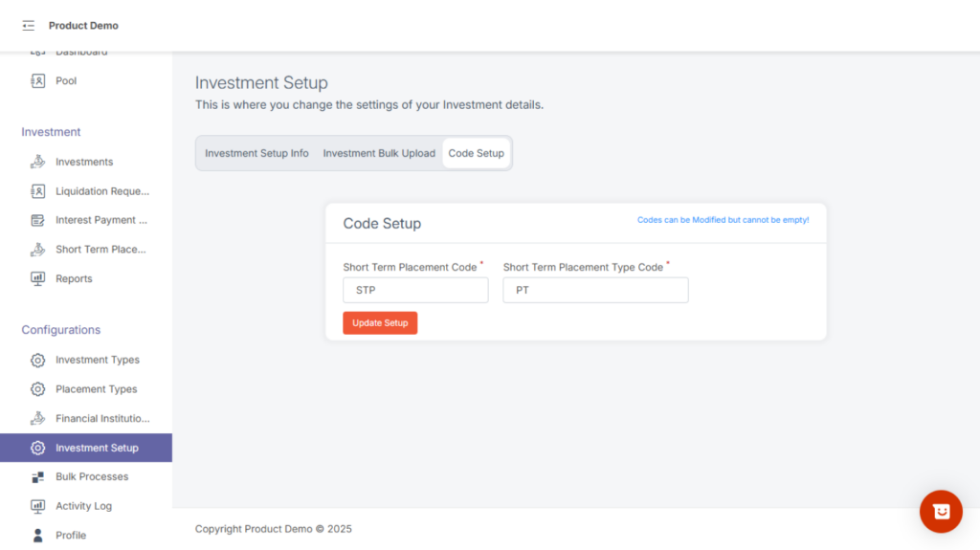Click the Bulk Processes icon
Viewport: 980px width, 550px height.
(38, 476)
